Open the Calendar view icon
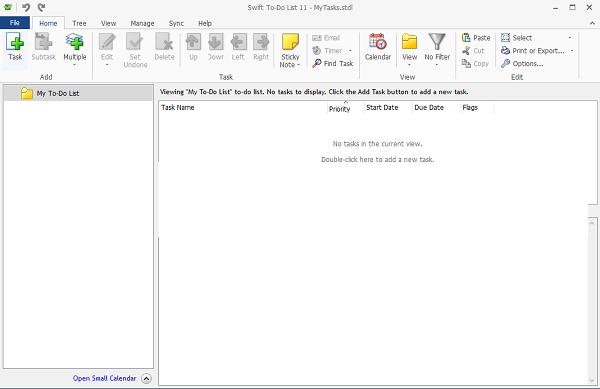Screen dimensions: 600x389 (x=378, y=42)
